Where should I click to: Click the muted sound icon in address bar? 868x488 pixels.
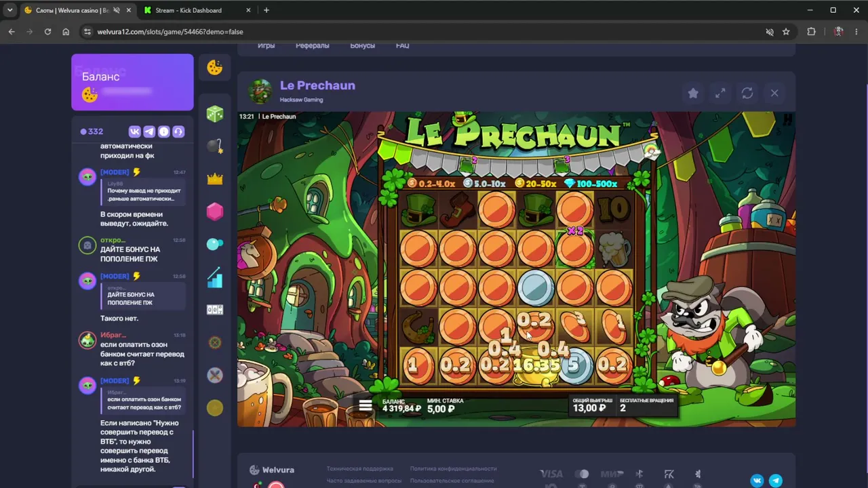[769, 32]
